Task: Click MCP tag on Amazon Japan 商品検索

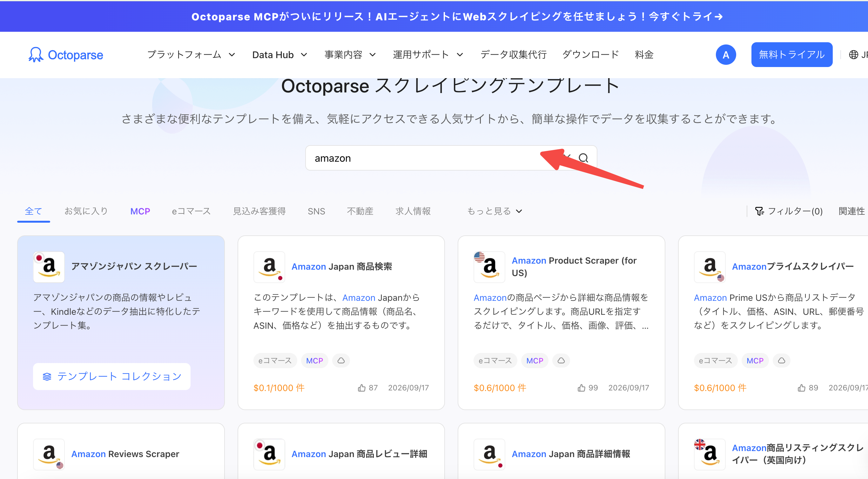Action: pyautogui.click(x=314, y=361)
